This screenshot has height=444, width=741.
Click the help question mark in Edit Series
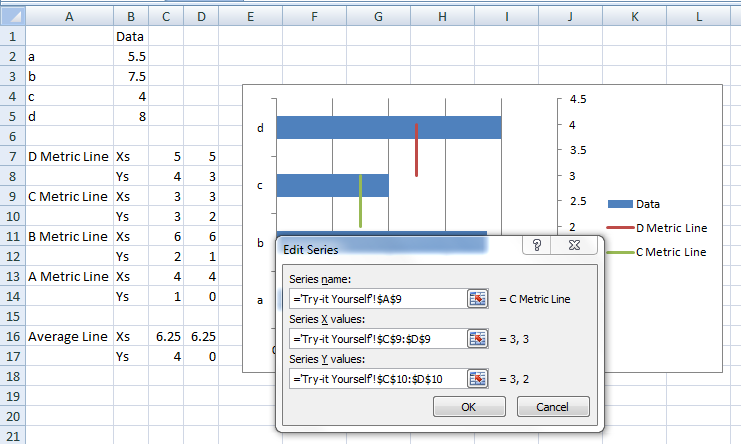(537, 245)
